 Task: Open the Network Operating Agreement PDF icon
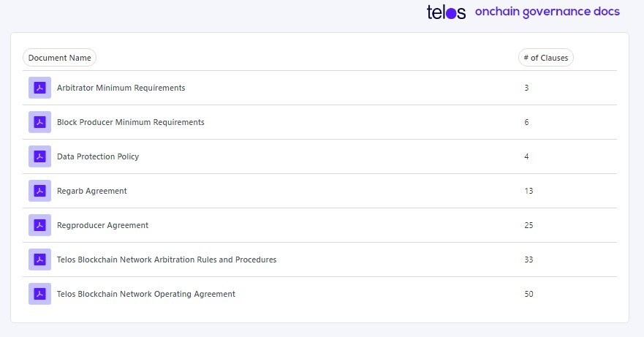[x=40, y=294]
